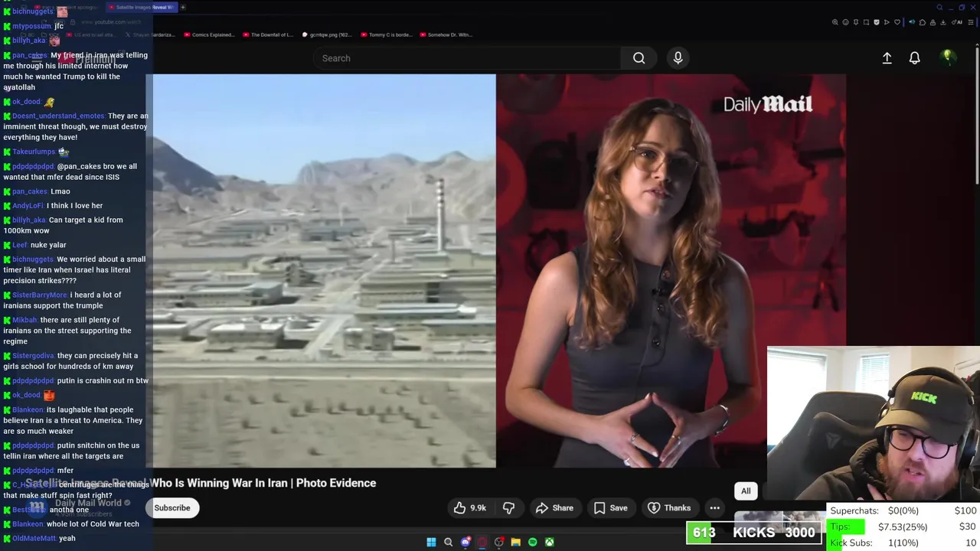Click chat username SisterBarryMore
The width and height of the screenshot is (980, 551).
[x=40, y=295]
